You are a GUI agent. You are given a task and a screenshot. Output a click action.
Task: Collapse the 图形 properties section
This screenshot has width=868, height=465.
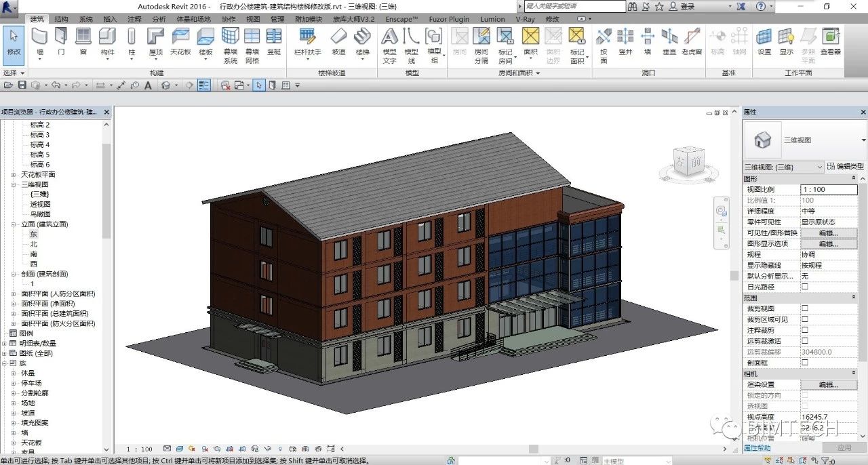click(853, 179)
